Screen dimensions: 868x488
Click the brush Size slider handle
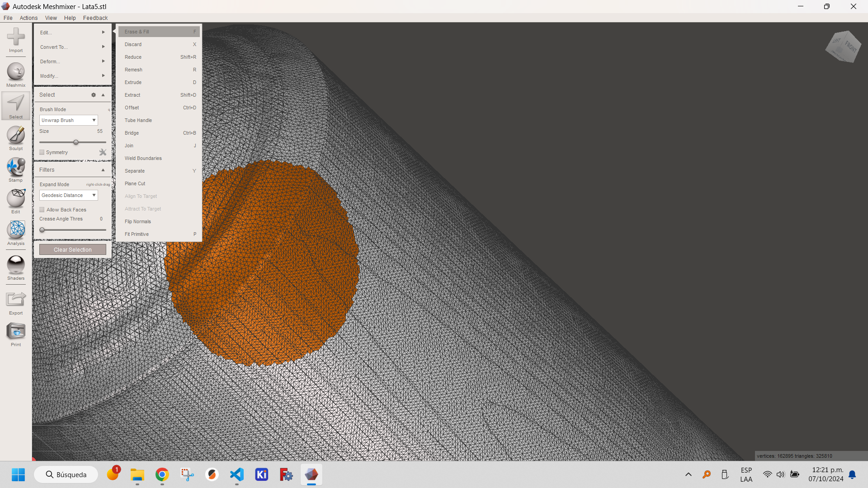pyautogui.click(x=76, y=142)
